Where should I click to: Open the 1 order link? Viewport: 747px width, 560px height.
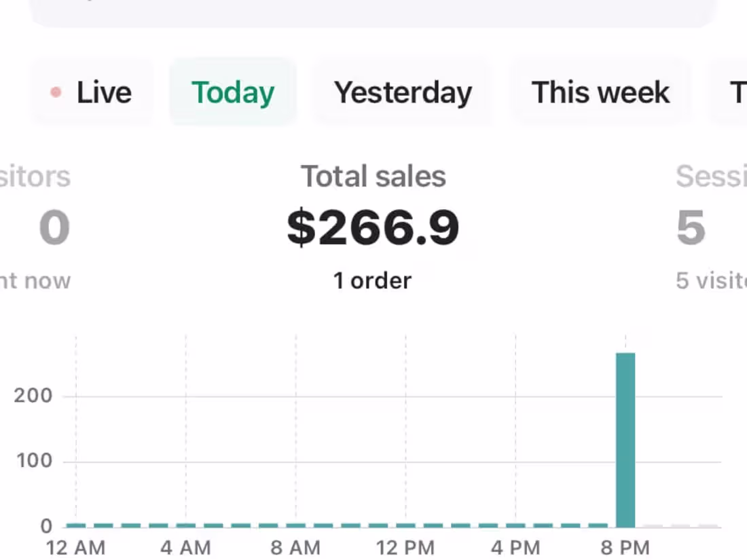click(x=372, y=280)
